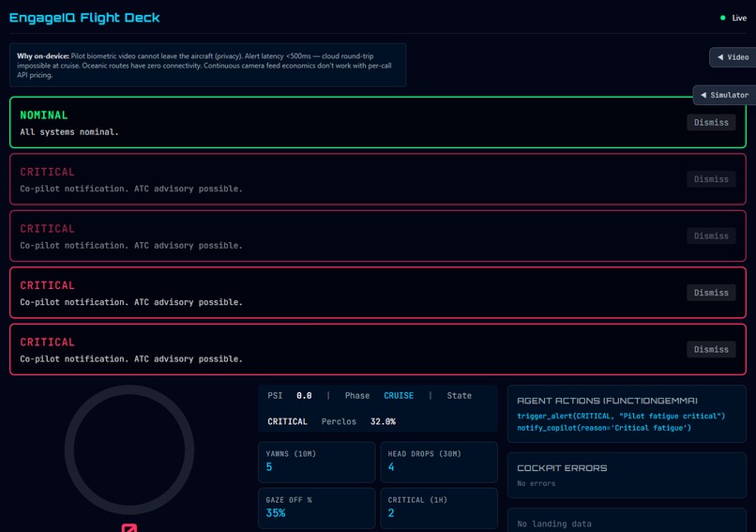The width and height of the screenshot is (756, 532).
Task: Click the PSI 0.0 value
Action: (304, 396)
